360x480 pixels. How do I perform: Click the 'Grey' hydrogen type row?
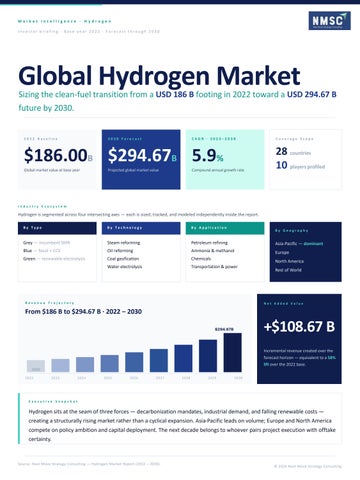point(46,243)
